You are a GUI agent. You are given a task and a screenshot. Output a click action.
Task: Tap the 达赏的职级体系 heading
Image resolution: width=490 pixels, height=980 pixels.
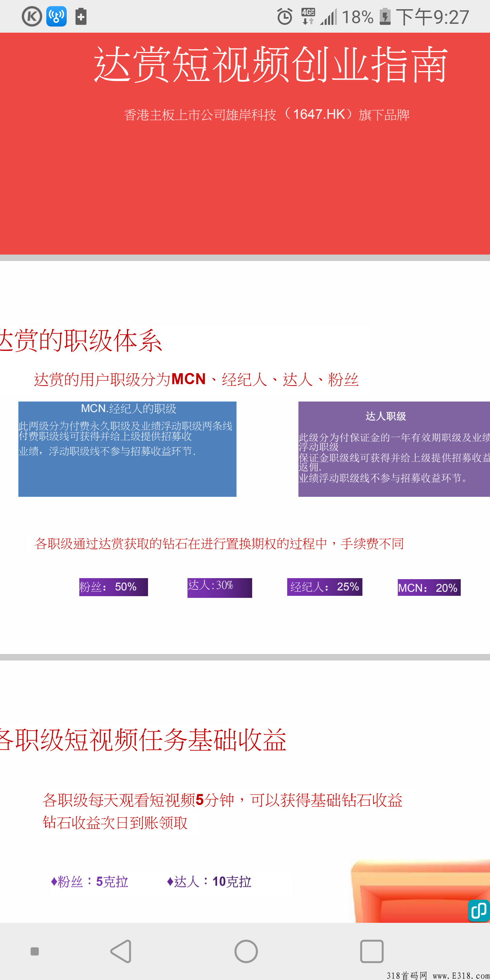81,340
